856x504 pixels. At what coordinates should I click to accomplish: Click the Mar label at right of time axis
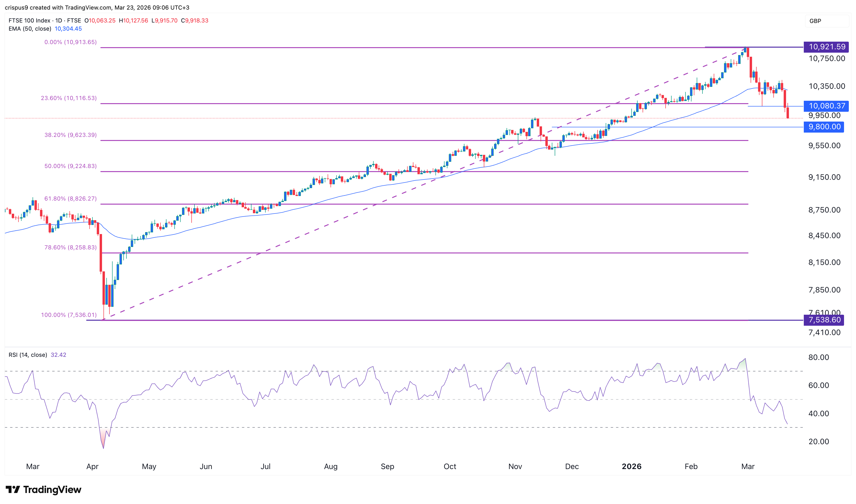[748, 467]
